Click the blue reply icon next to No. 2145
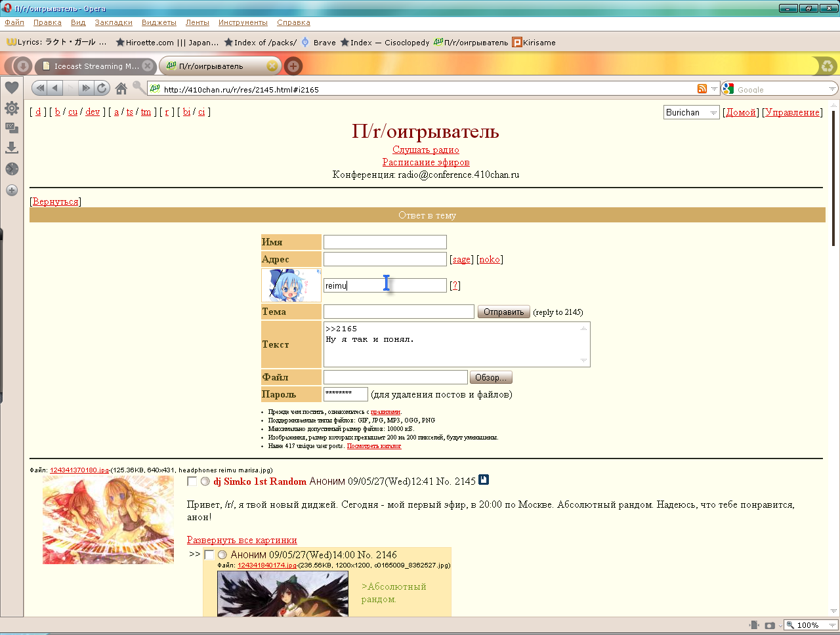 484,480
